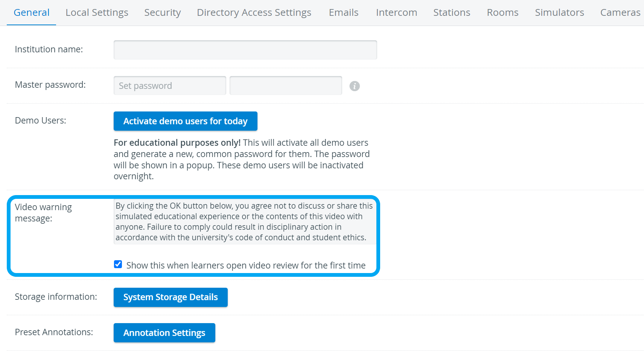Screen dimensions: 644x351
Task: Open the Rooms tab
Action: (502, 12)
